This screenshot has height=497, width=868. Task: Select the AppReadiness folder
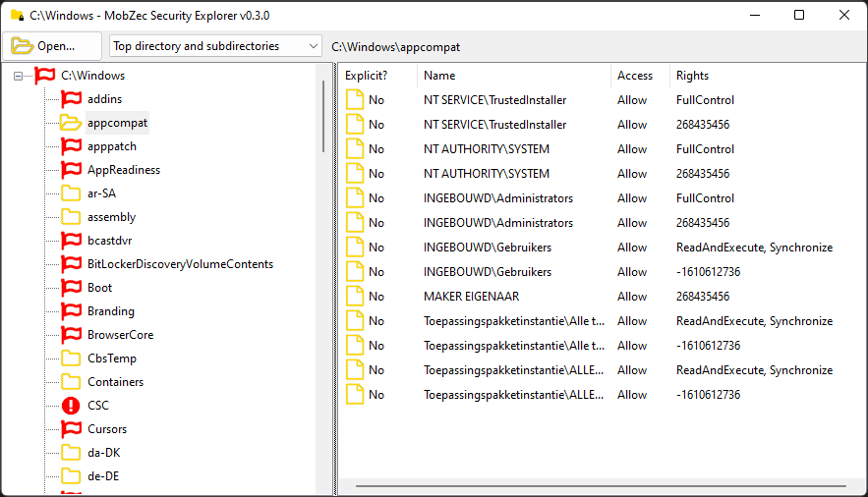[124, 170]
